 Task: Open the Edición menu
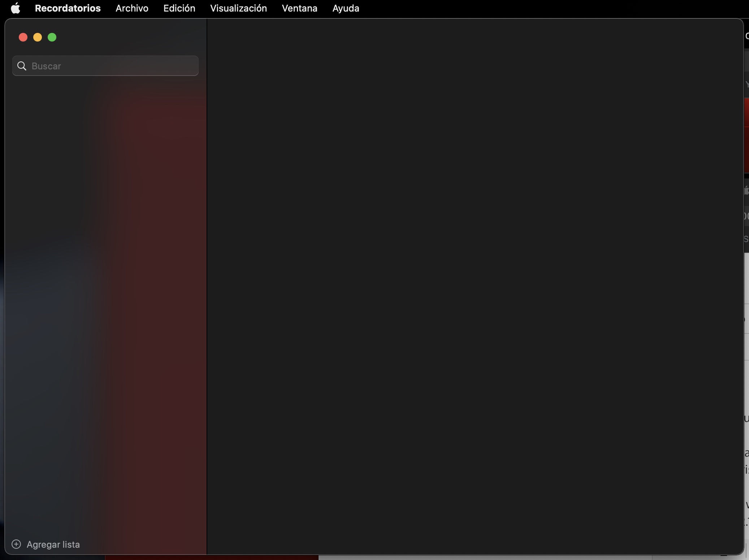[x=179, y=8]
